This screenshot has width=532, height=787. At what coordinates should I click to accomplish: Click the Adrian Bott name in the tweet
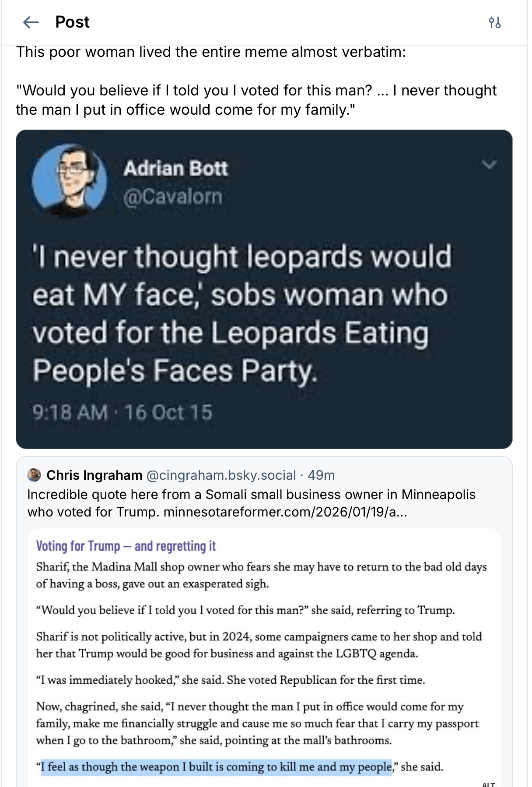click(175, 169)
